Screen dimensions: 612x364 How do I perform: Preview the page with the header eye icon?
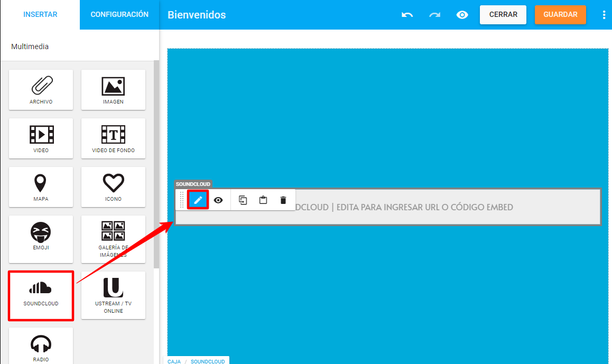[462, 15]
